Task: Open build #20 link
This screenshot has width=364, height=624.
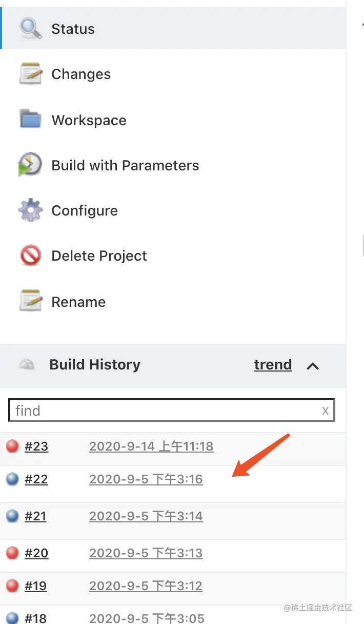Action: point(36,553)
